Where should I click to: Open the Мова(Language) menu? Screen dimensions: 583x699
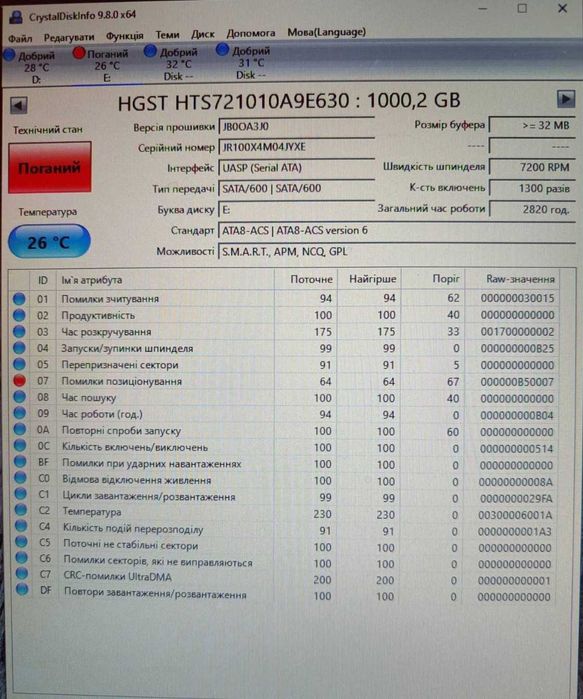click(x=326, y=32)
